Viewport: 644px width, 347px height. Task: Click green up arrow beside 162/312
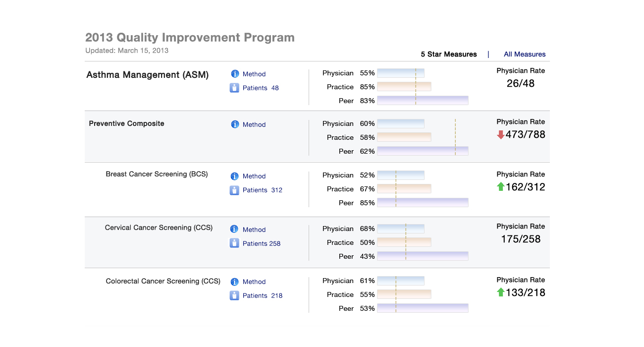[500, 187]
